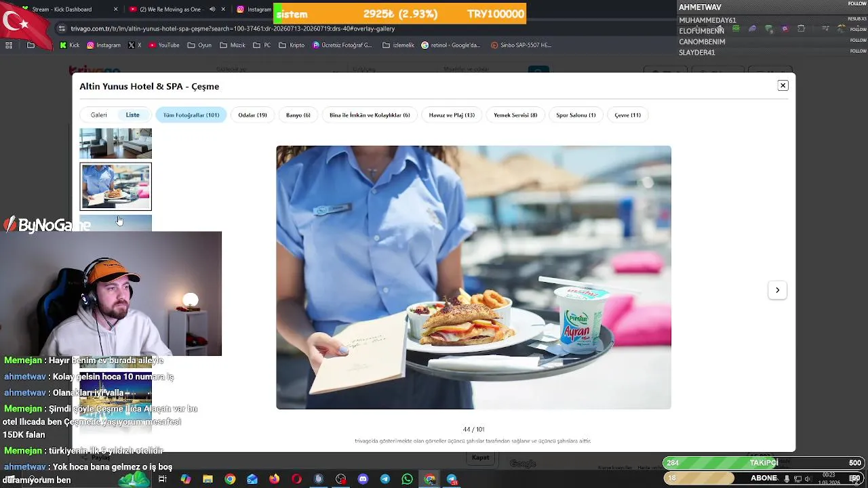Click the main waiter photo
The image size is (868, 488).
click(473, 277)
